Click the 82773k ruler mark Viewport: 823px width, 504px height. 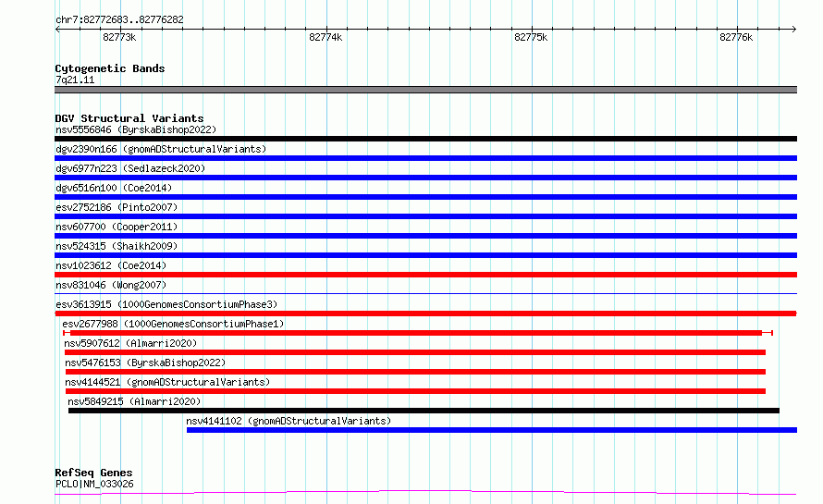pyautogui.click(x=119, y=37)
